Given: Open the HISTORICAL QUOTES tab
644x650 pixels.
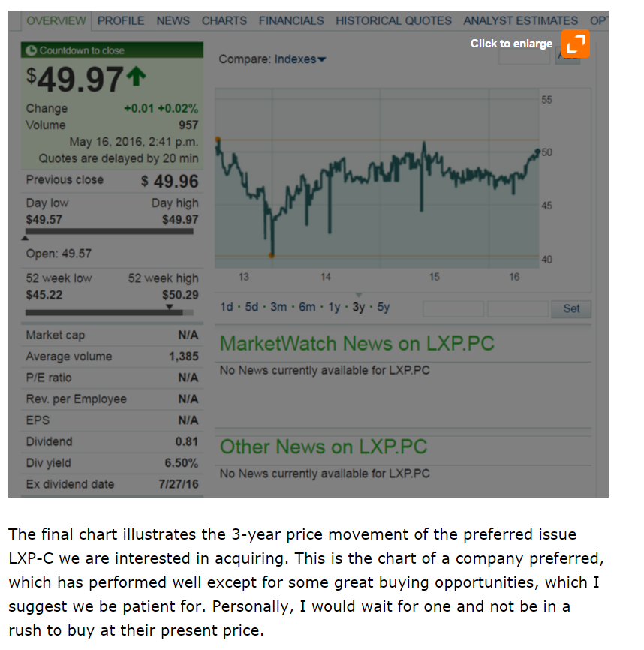Looking at the screenshot, I should click(393, 20).
